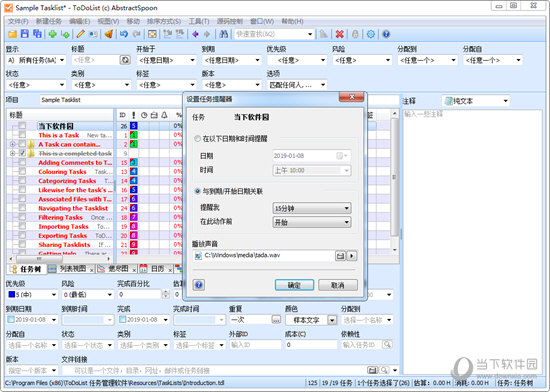550x392 pixels.
Task: Click the undo arrow toolbar icon
Action: tap(123, 34)
